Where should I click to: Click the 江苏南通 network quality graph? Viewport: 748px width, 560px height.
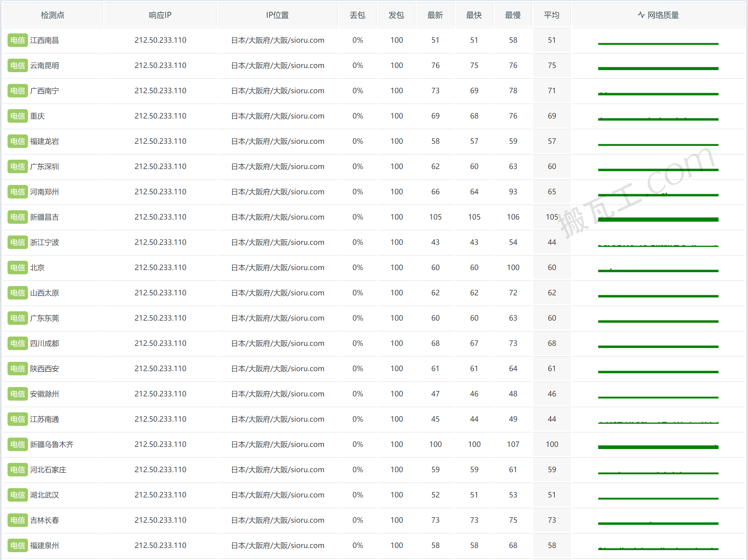pos(658,422)
